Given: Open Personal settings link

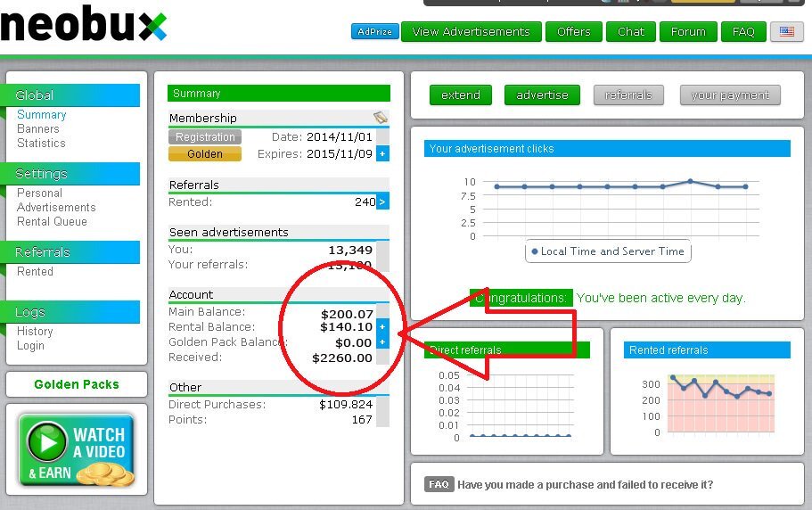Looking at the screenshot, I should point(39,193).
